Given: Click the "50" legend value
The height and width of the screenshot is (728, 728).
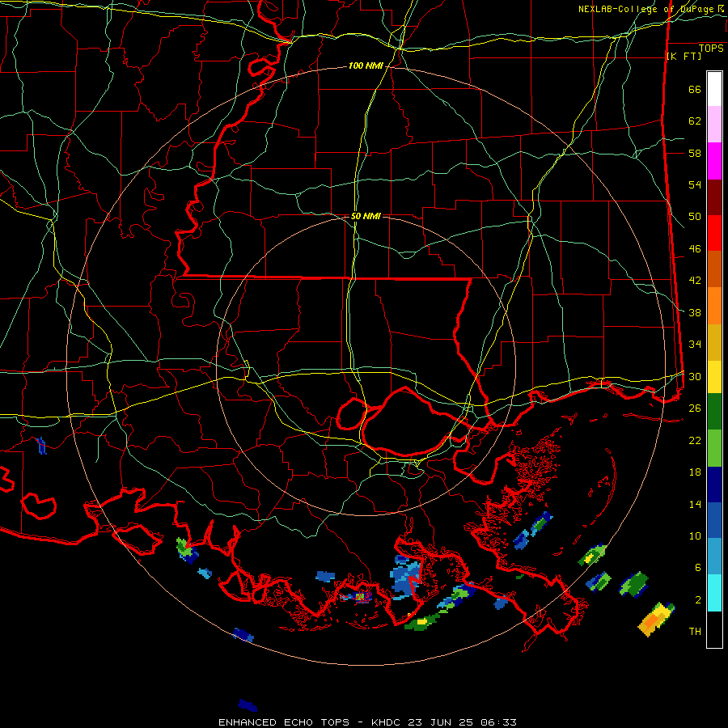Looking at the screenshot, I should pyautogui.click(x=695, y=217).
